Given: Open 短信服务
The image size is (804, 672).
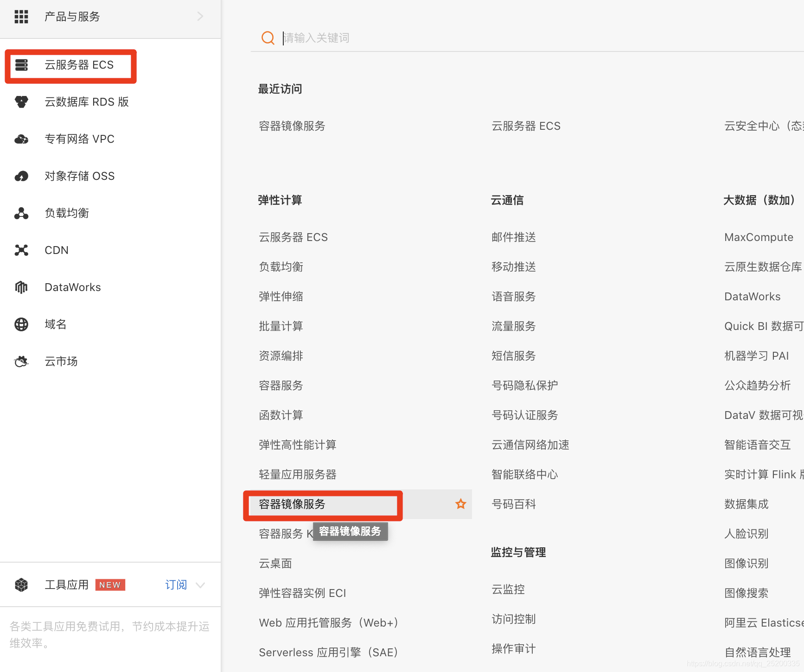Looking at the screenshot, I should coord(514,356).
